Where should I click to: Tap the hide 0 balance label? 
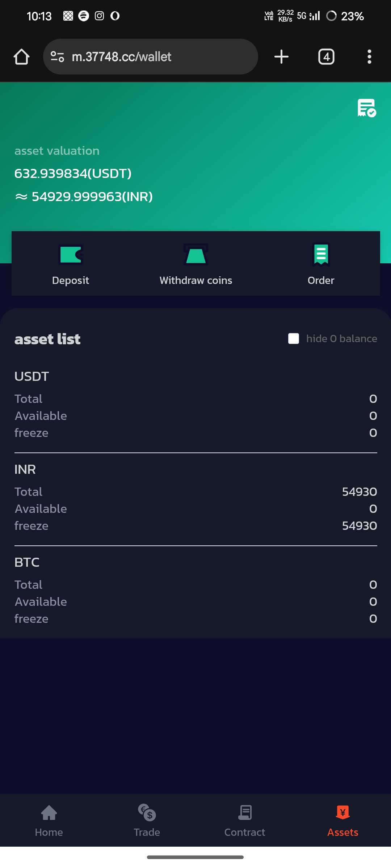pyautogui.click(x=341, y=339)
